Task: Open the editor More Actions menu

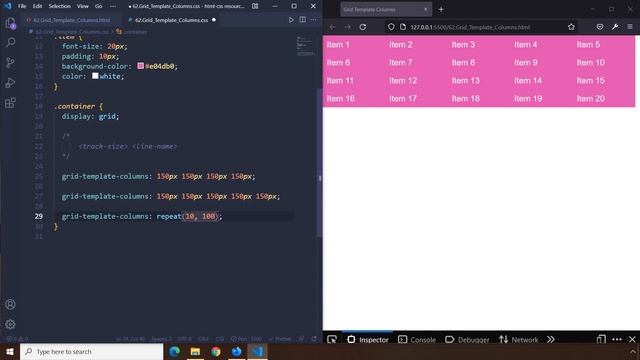Action: [x=313, y=20]
